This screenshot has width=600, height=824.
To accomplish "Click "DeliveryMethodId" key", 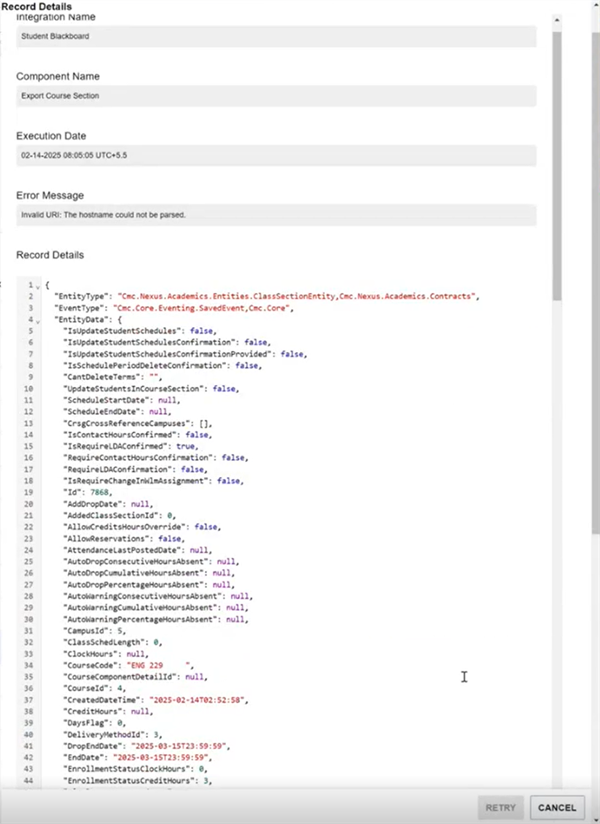I will point(104,735).
